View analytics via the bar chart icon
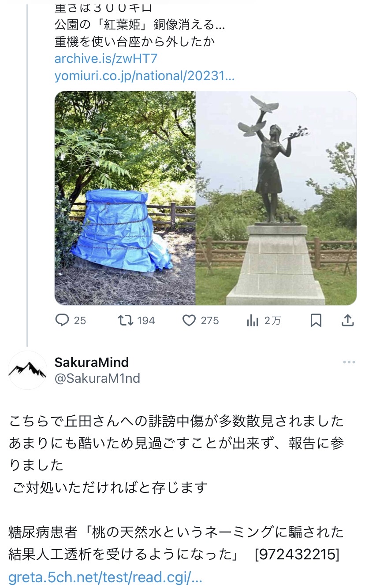 pos(253,321)
